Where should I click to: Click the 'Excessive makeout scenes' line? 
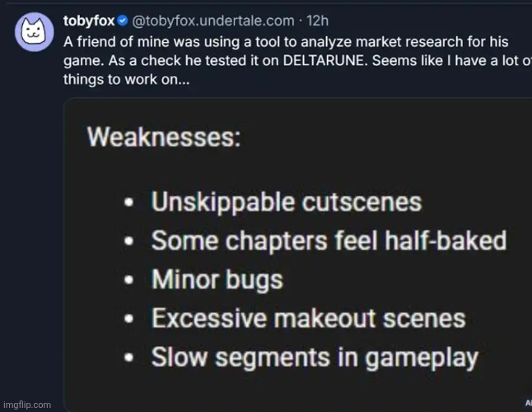tap(308, 319)
